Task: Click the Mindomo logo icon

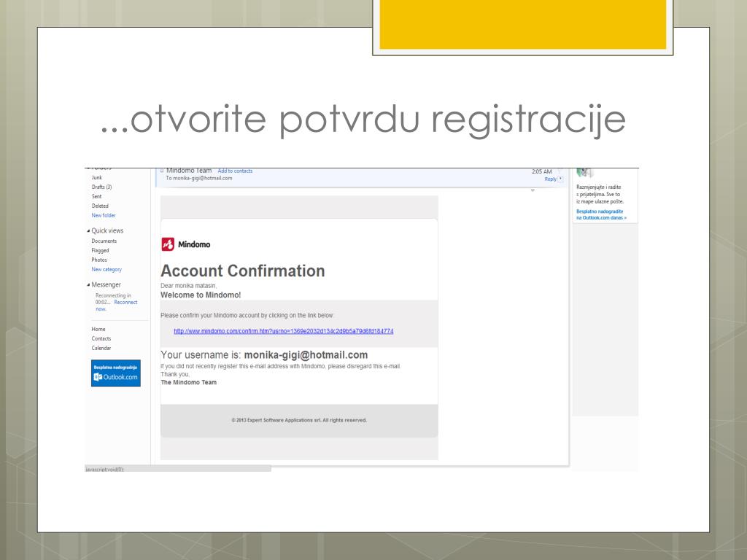Action: tap(168, 244)
